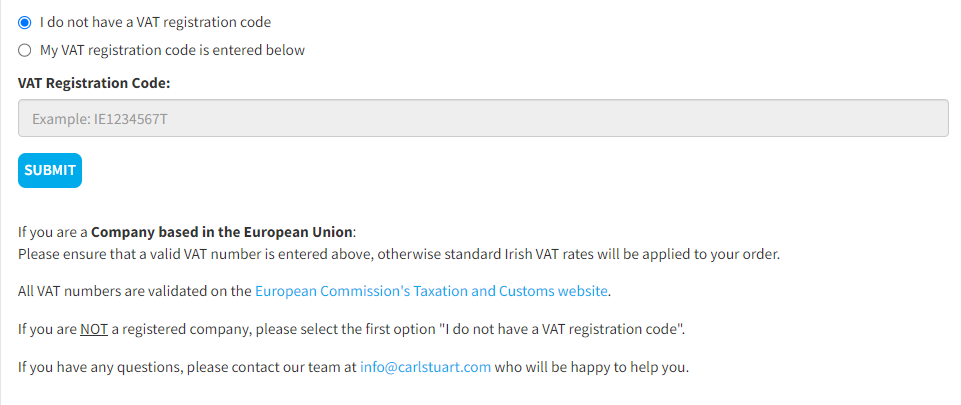This screenshot has height=405, width=961.
Task: Click the "My VAT registration code is entered below" label
Action: click(x=172, y=50)
